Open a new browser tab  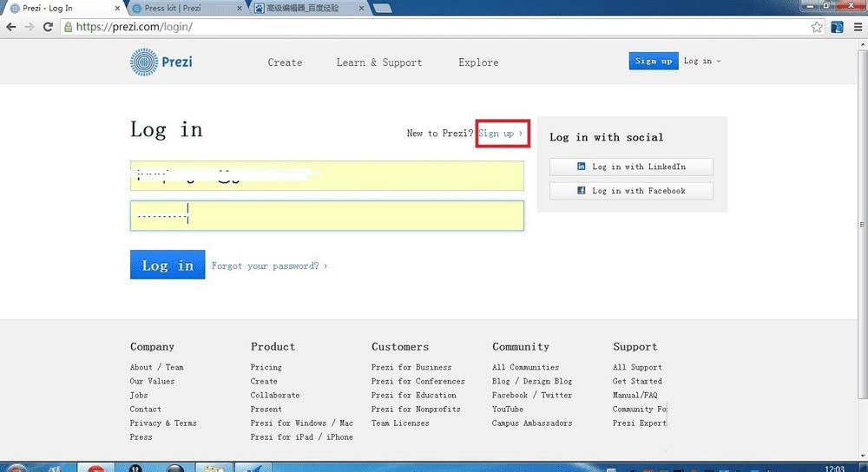(x=383, y=9)
